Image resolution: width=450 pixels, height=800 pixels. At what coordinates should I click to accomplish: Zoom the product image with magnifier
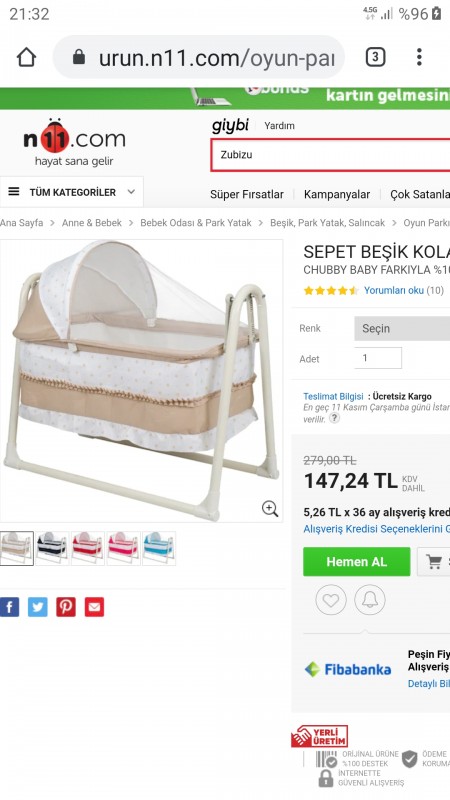[x=270, y=509]
